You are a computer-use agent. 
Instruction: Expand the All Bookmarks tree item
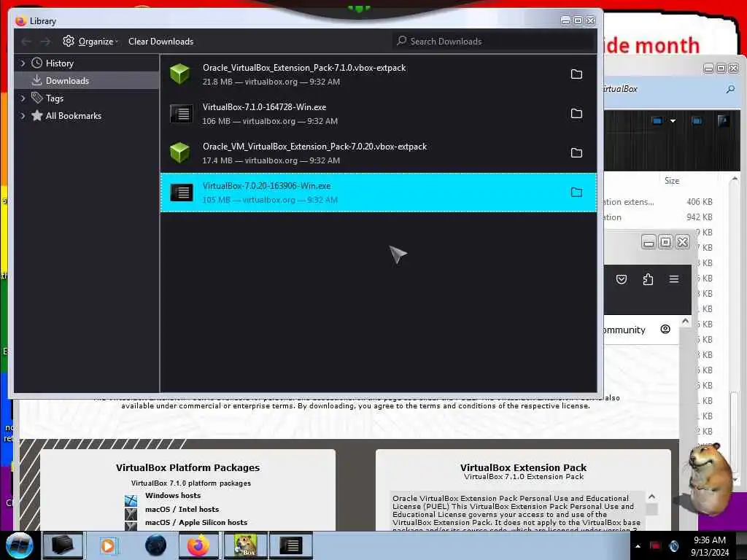(x=23, y=116)
